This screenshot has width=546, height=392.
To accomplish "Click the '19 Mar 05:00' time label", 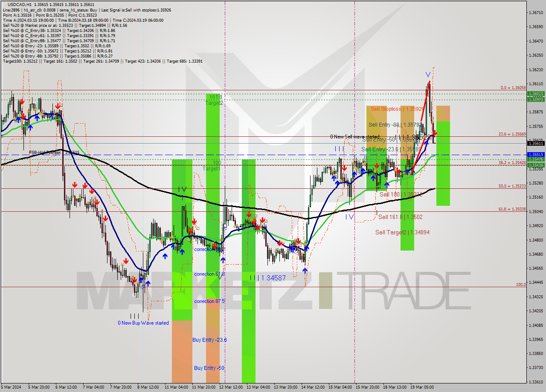I will tap(422, 387).
